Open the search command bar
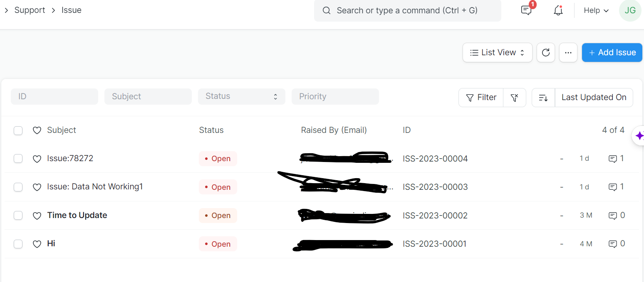Image resolution: width=644 pixels, height=282 pixels. [x=407, y=10]
